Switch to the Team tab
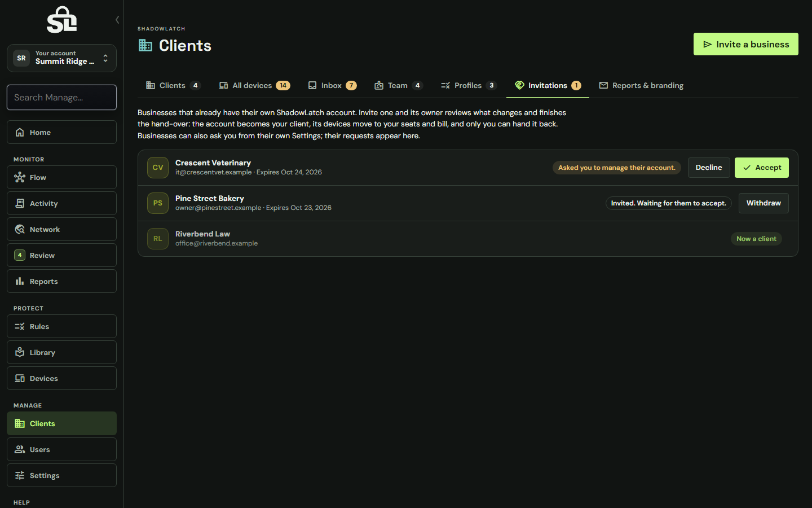Screen dimensions: 812x508 click(398, 85)
